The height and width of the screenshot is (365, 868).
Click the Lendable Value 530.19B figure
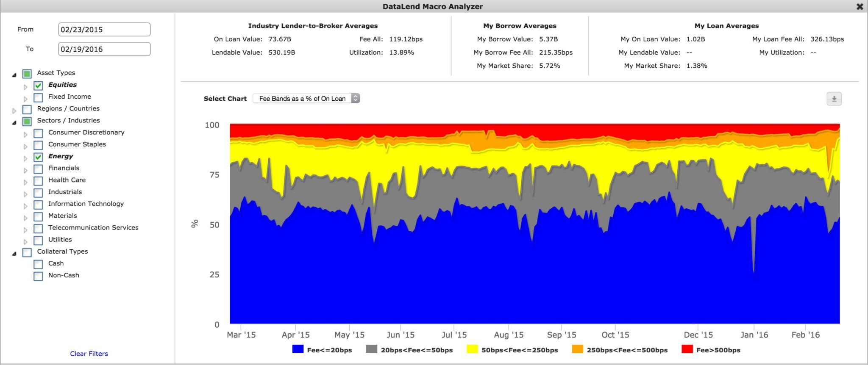282,53
